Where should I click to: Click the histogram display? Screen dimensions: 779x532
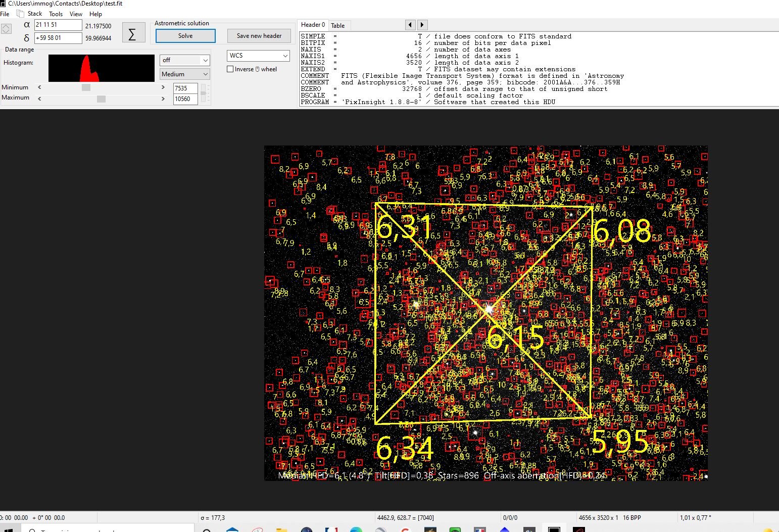point(101,68)
